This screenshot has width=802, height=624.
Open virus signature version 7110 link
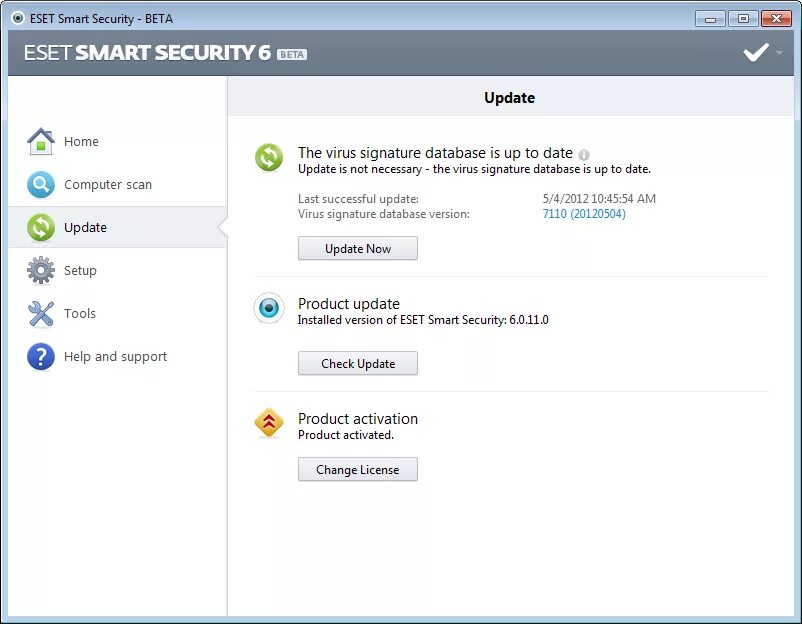point(584,214)
